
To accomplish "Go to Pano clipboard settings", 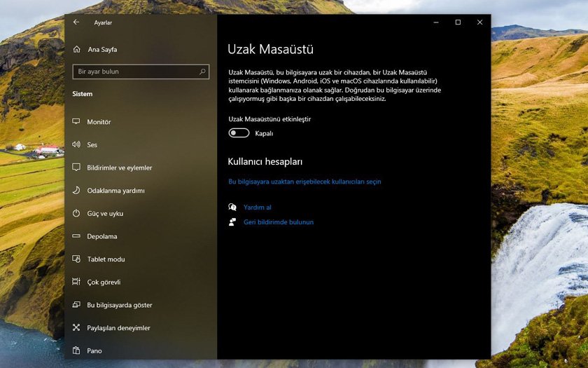I will pos(94,350).
